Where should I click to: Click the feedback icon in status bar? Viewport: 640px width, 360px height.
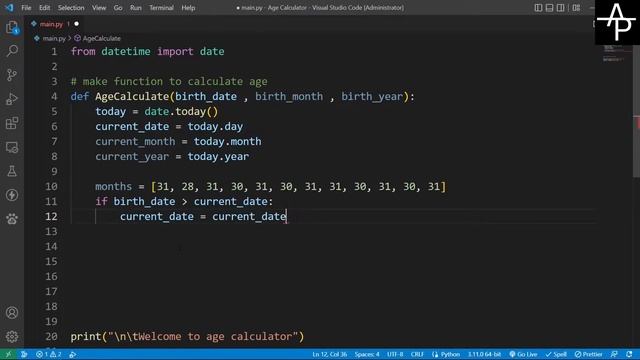[614, 354]
